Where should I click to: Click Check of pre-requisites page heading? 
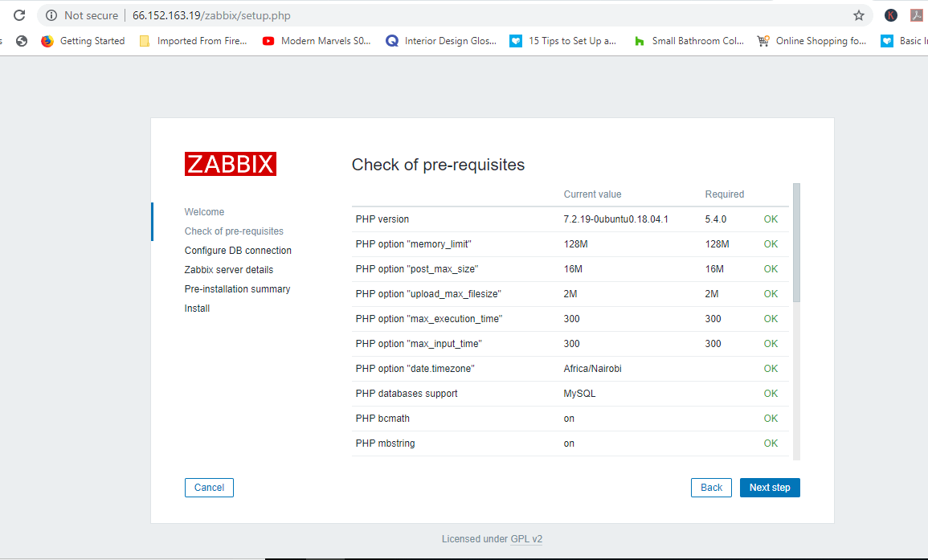[438, 165]
